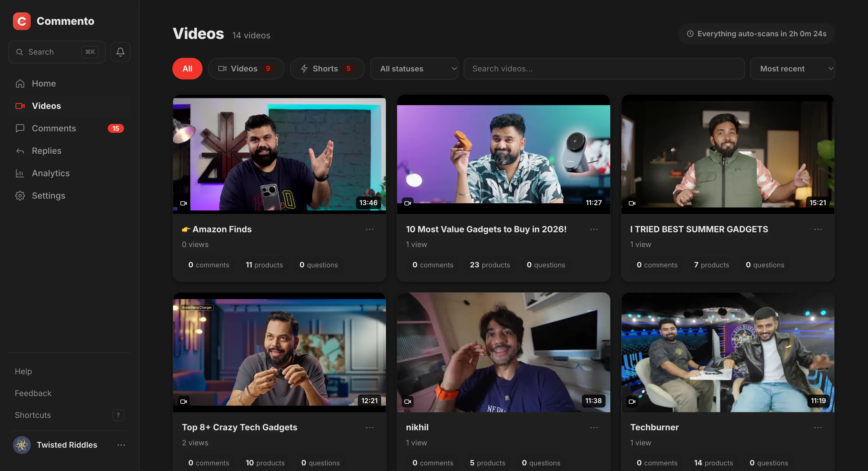Open account options next to Twisted Riddles

click(x=121, y=445)
